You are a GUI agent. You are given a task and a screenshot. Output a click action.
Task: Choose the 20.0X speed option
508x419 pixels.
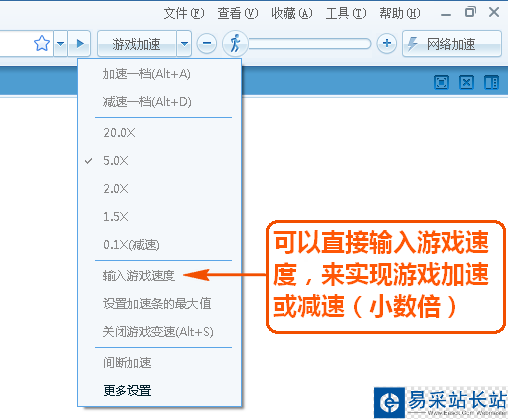click(160, 133)
